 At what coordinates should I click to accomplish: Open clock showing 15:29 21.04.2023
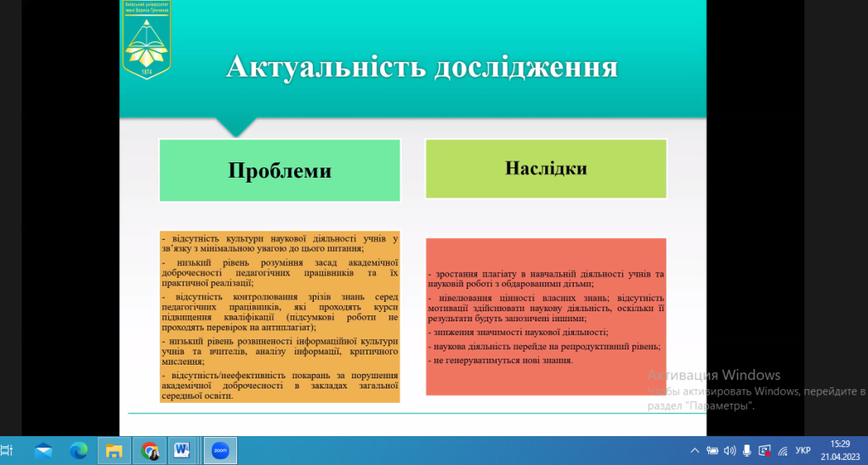(x=840, y=451)
